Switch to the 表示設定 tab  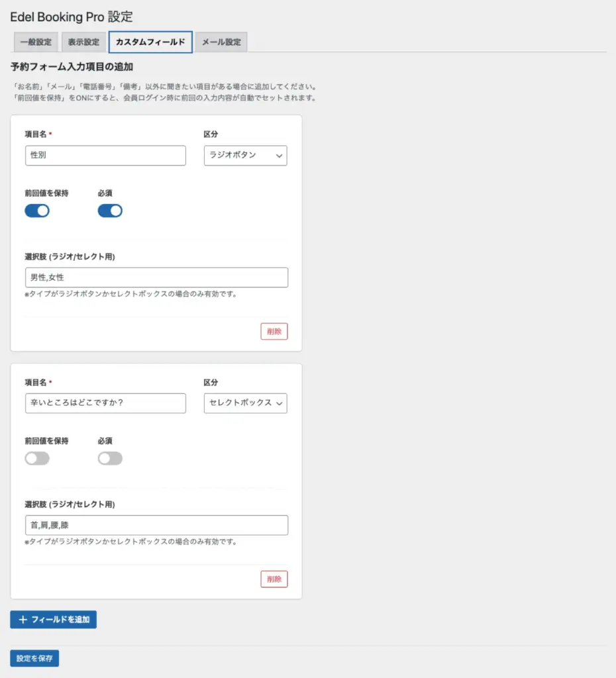coord(83,42)
